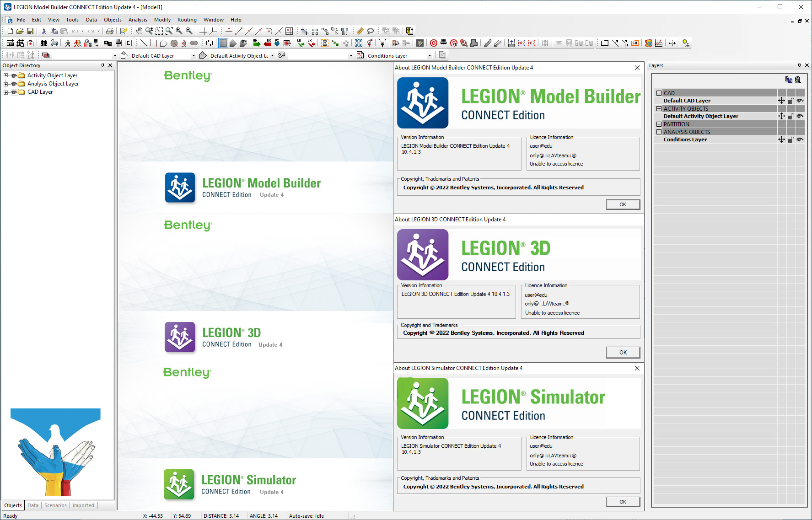The width and height of the screenshot is (812, 520).
Task: Toggle lock on Conditions Layer
Action: pyautogui.click(x=790, y=139)
